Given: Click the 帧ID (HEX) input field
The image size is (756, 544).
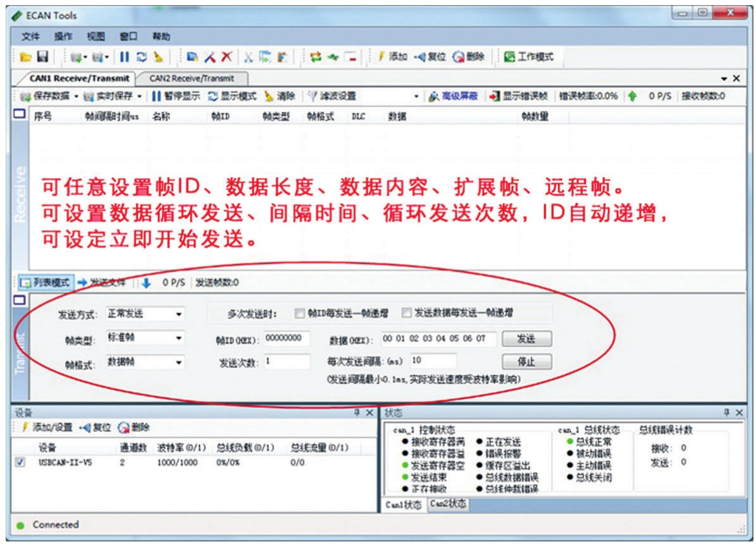Looking at the screenshot, I should coord(287,338).
